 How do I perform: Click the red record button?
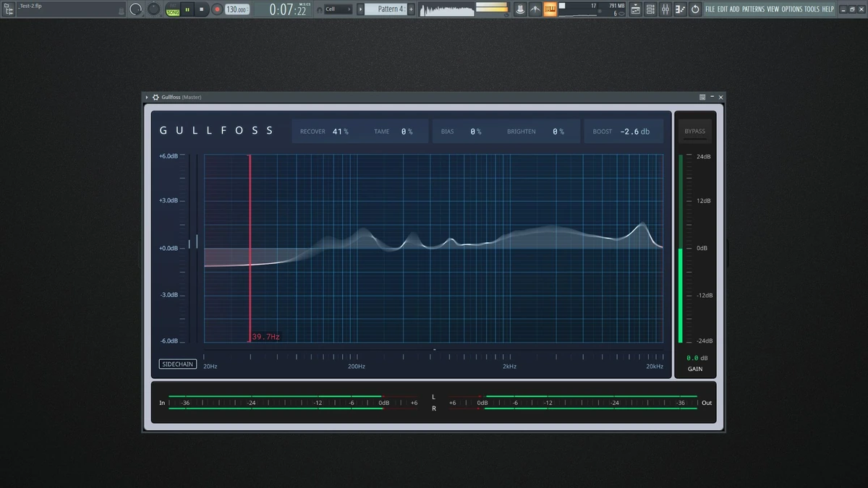(216, 9)
